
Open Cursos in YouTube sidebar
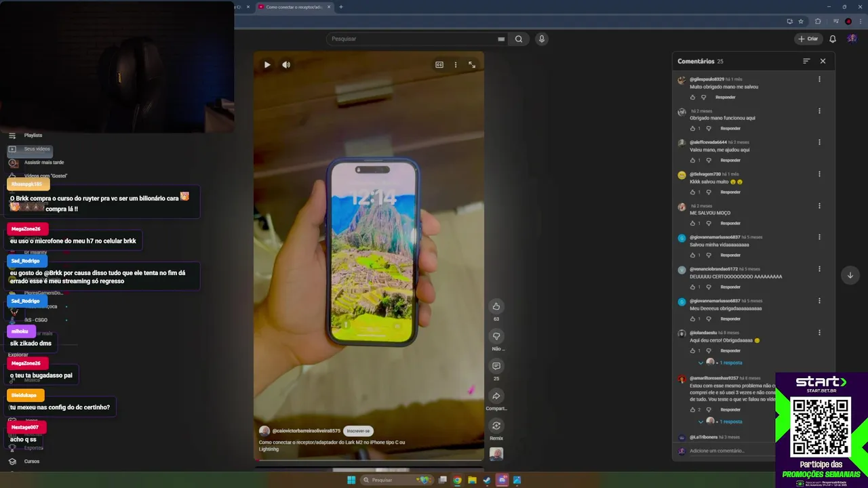[x=31, y=462]
